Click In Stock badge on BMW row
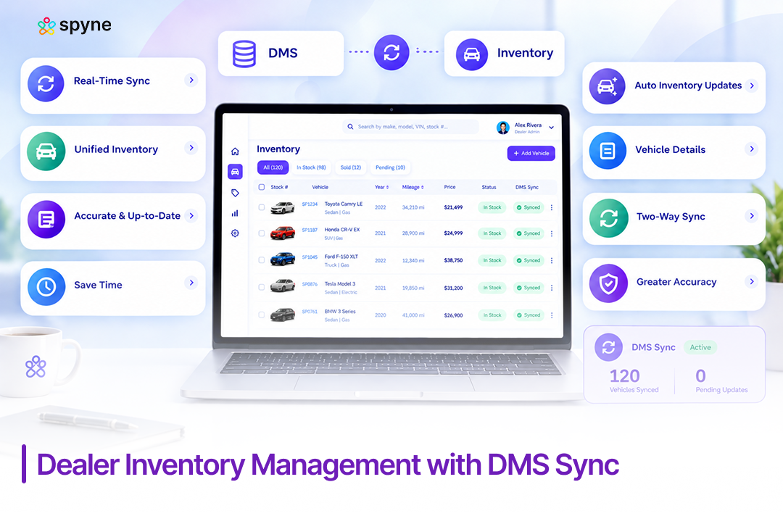783x532 pixels. 492,315
